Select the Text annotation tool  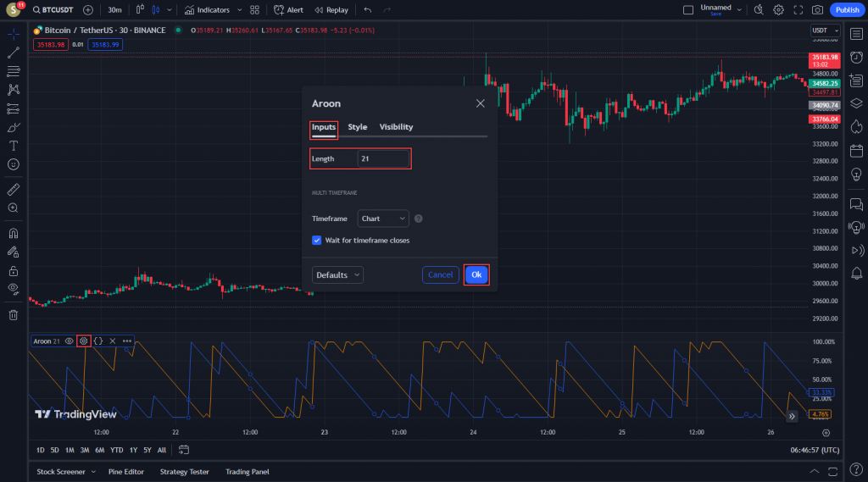point(14,146)
